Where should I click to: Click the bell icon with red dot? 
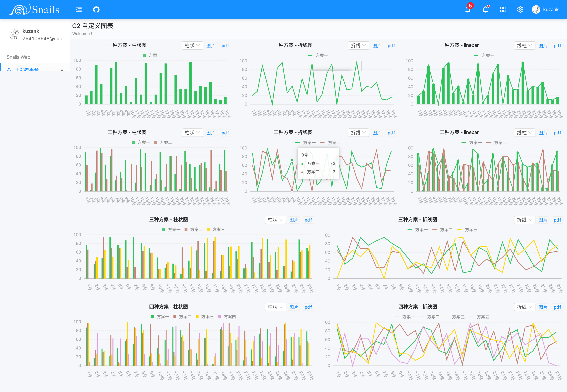pyautogui.click(x=485, y=10)
